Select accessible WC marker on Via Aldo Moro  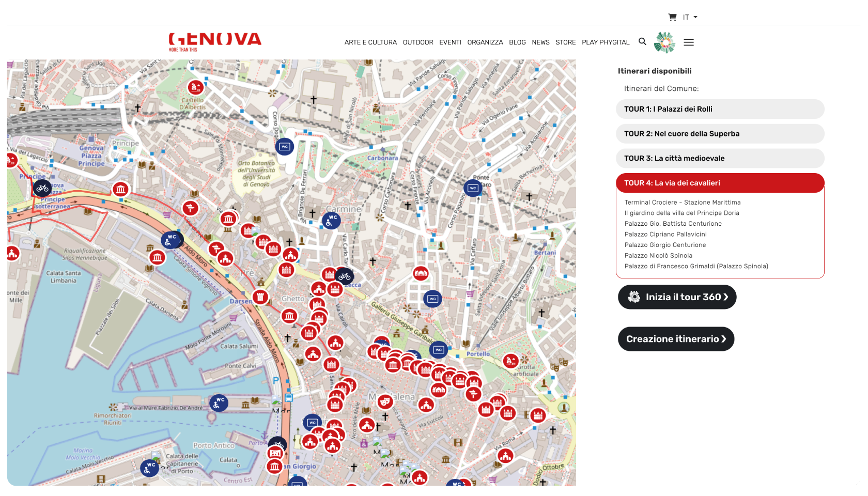(x=170, y=240)
